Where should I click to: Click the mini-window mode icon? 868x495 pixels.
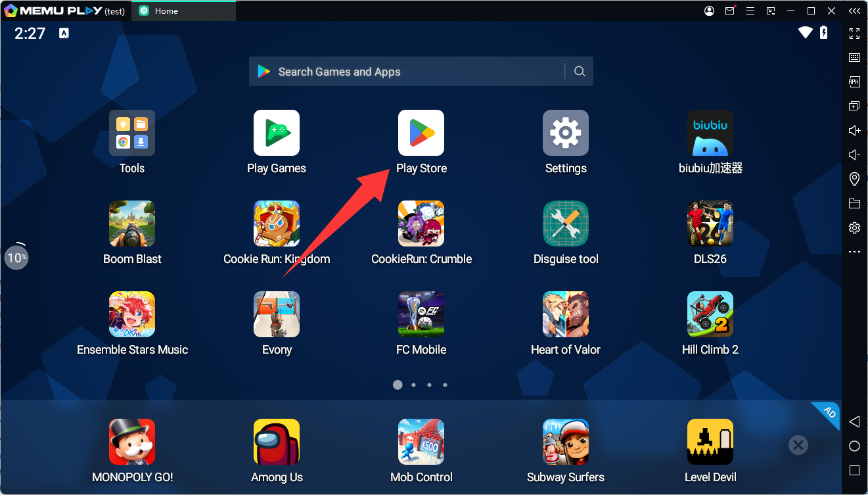[771, 11]
